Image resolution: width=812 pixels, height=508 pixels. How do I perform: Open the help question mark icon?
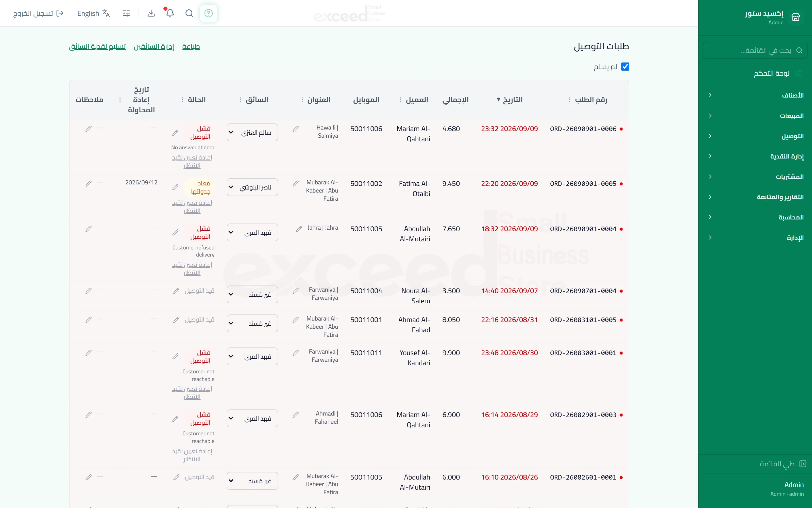[208, 13]
